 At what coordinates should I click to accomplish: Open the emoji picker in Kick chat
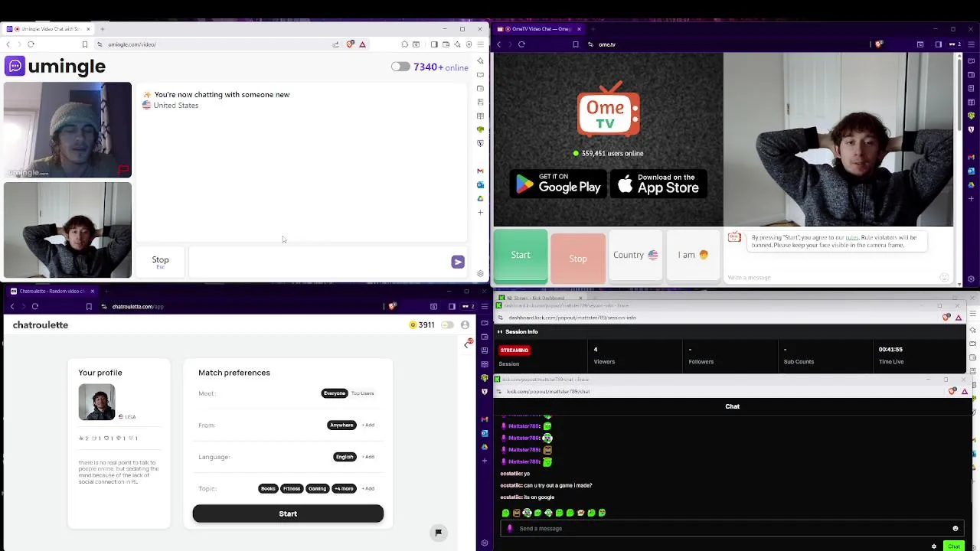955,528
